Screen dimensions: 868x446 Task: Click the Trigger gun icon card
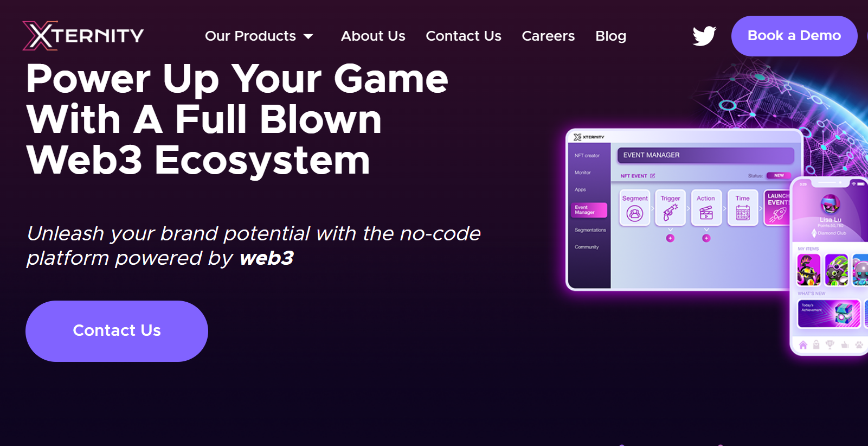pos(670,207)
